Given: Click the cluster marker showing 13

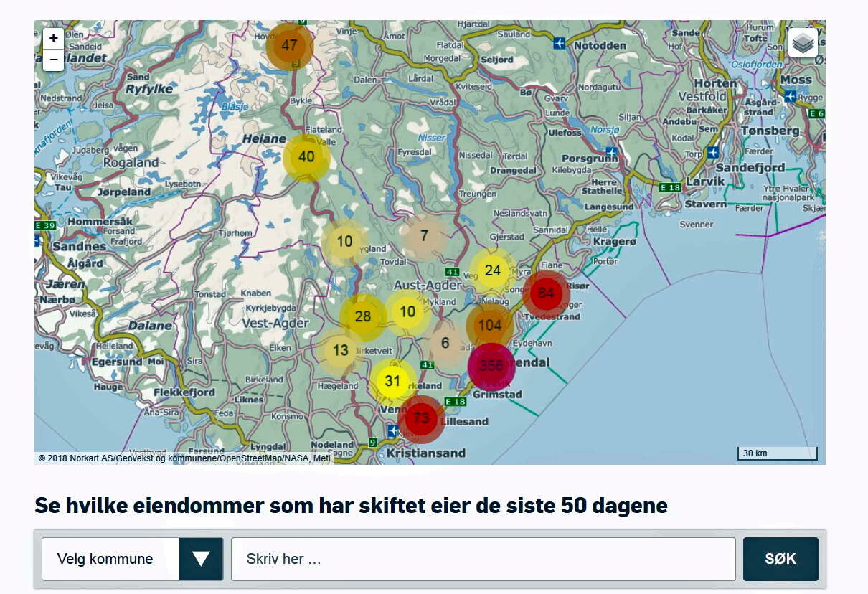Looking at the screenshot, I should (x=341, y=351).
